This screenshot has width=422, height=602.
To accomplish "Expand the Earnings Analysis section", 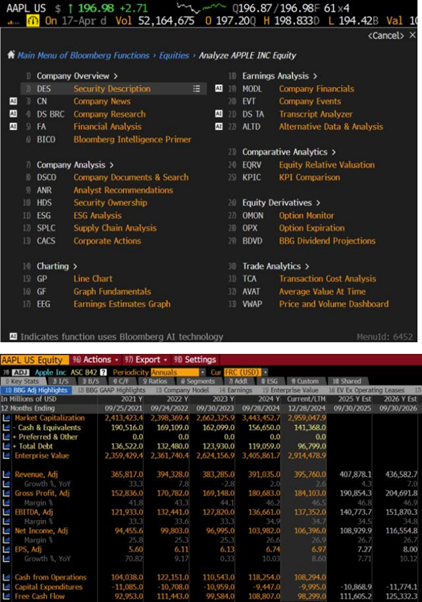I will tap(280, 76).
